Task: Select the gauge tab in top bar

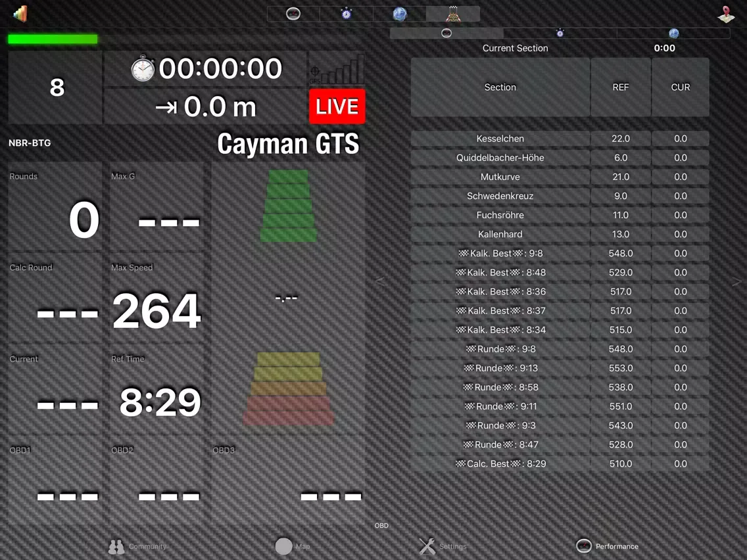Action: click(293, 14)
